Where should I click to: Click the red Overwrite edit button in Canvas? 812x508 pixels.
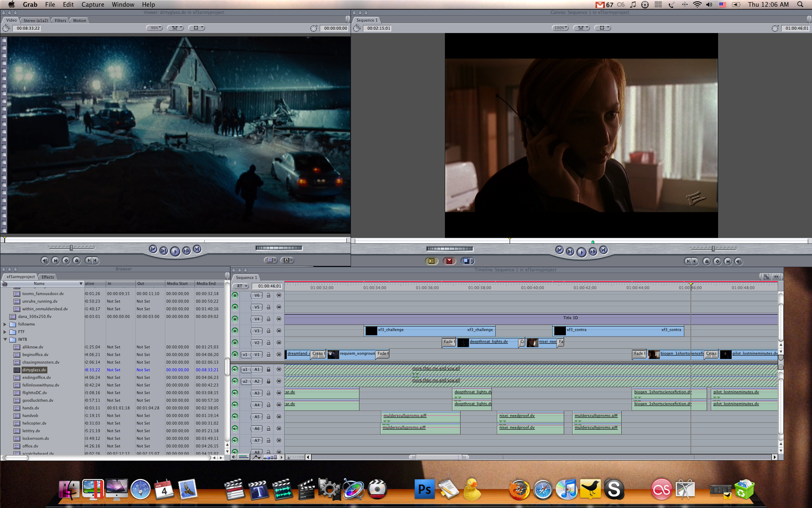449,261
